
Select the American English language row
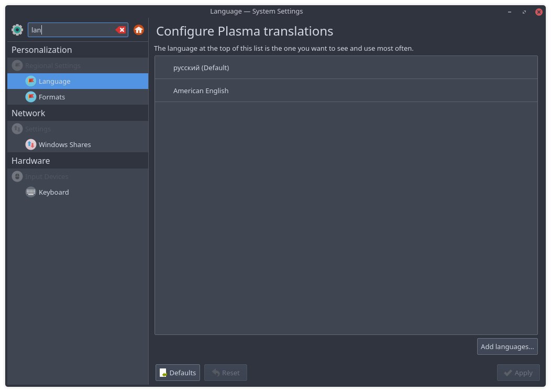pyautogui.click(x=346, y=91)
